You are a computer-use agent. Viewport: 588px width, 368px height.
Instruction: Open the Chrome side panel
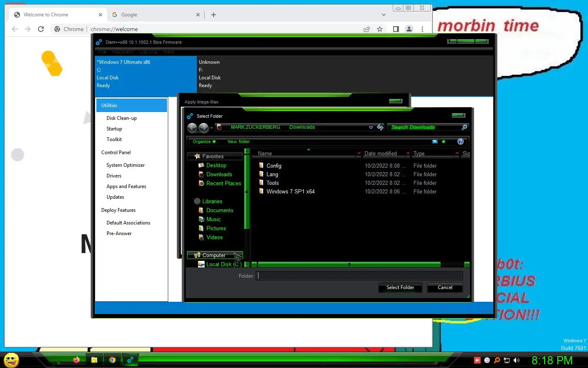click(396, 29)
